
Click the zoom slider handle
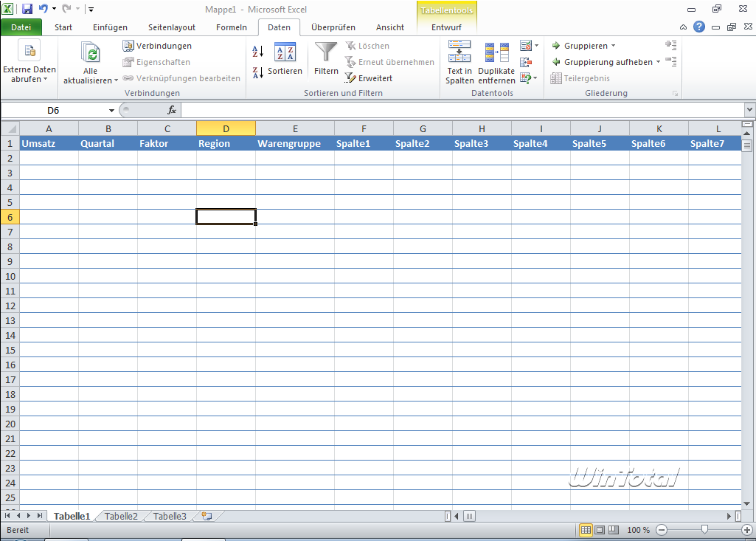pos(704,530)
